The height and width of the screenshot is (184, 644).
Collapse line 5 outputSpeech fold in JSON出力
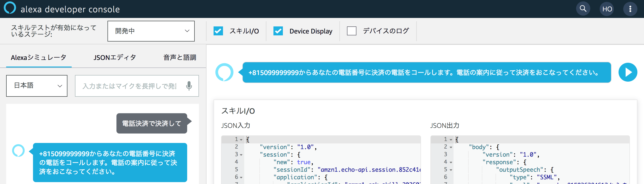451,170
